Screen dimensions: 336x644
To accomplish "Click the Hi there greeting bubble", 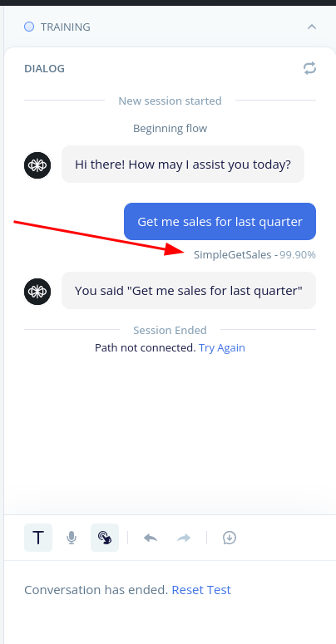I will click(x=183, y=165).
